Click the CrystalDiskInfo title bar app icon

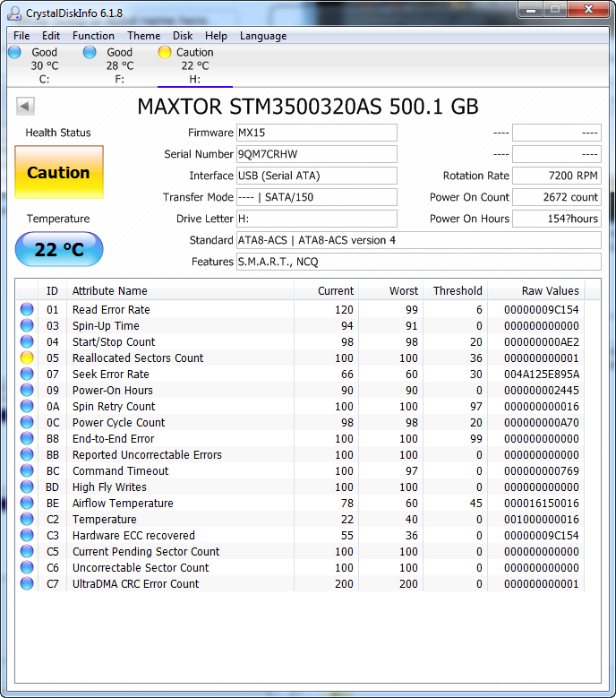coord(14,13)
